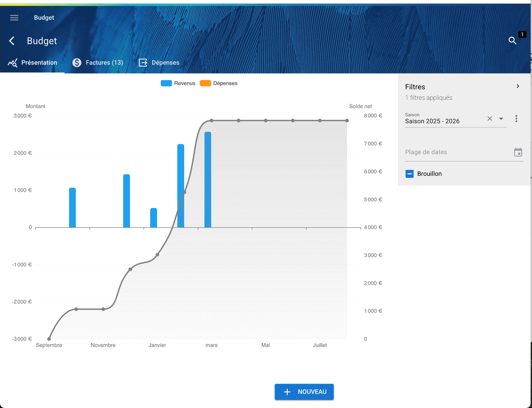532x408 pixels.
Task: Expand the Saison dropdown arrow
Action: click(501, 119)
